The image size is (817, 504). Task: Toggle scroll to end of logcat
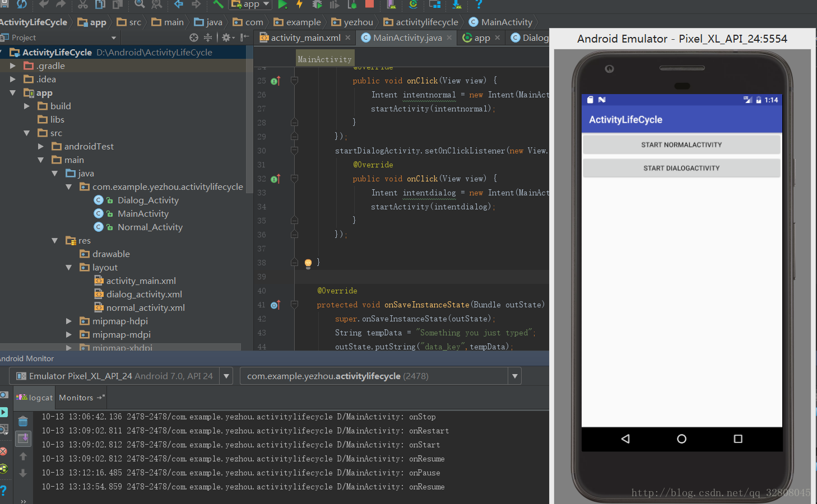point(23,438)
